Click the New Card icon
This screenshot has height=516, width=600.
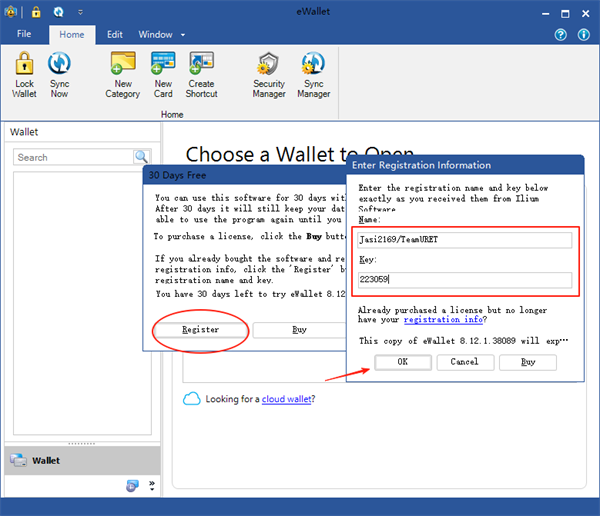163,74
